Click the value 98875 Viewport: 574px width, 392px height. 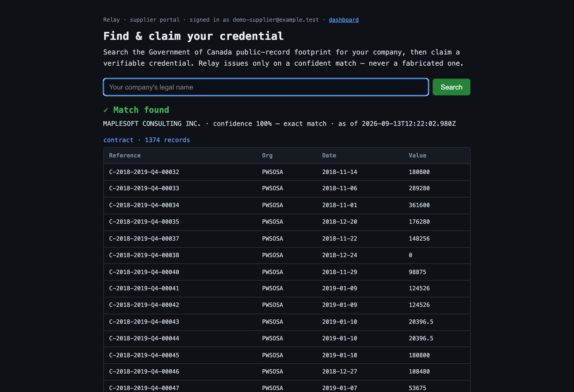pos(417,272)
